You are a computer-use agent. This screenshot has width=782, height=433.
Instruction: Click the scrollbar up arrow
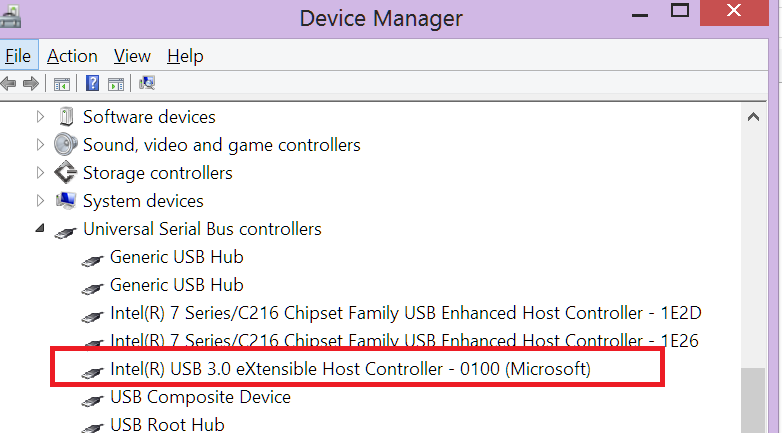coord(754,117)
